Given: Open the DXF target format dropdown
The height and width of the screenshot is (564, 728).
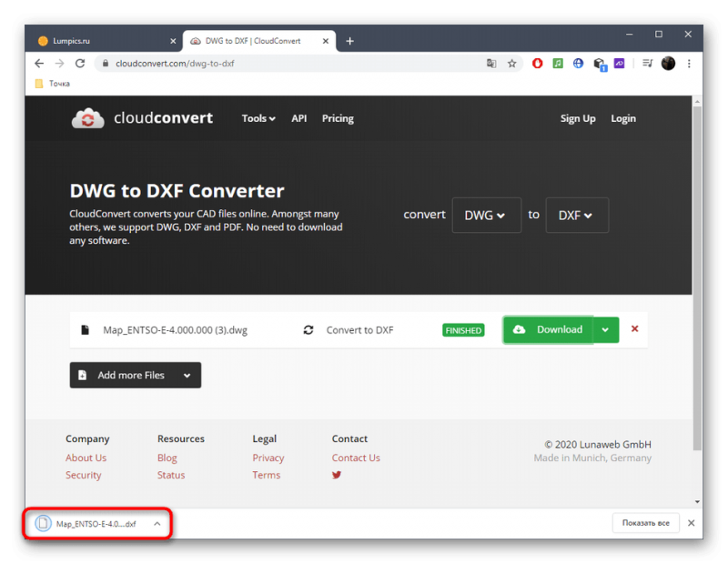Looking at the screenshot, I should 577,215.
